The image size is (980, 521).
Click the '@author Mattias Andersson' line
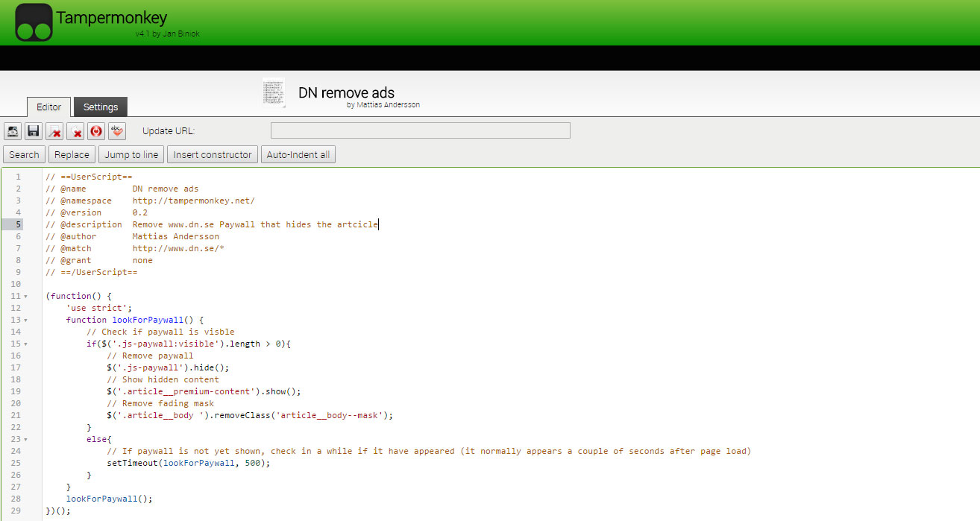133,236
